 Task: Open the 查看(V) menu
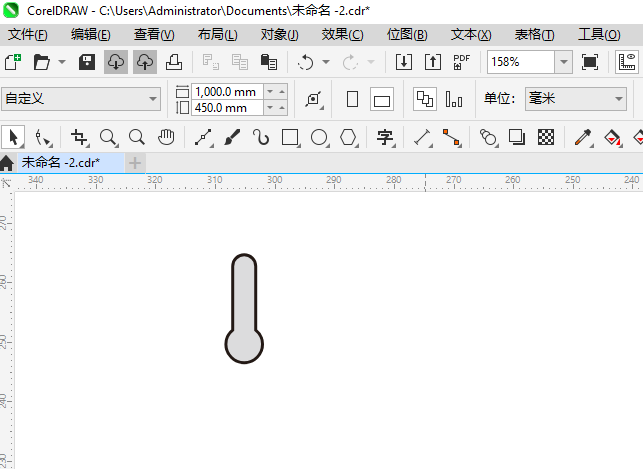(x=154, y=35)
